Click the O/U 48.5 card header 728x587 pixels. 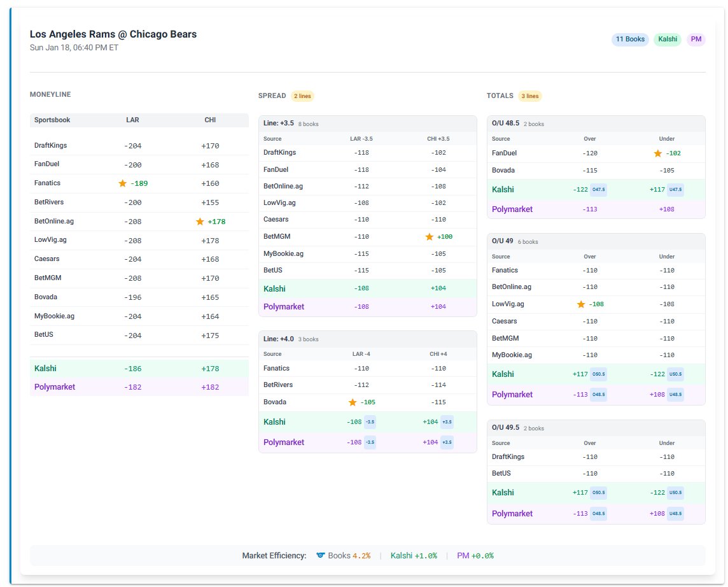coord(596,124)
